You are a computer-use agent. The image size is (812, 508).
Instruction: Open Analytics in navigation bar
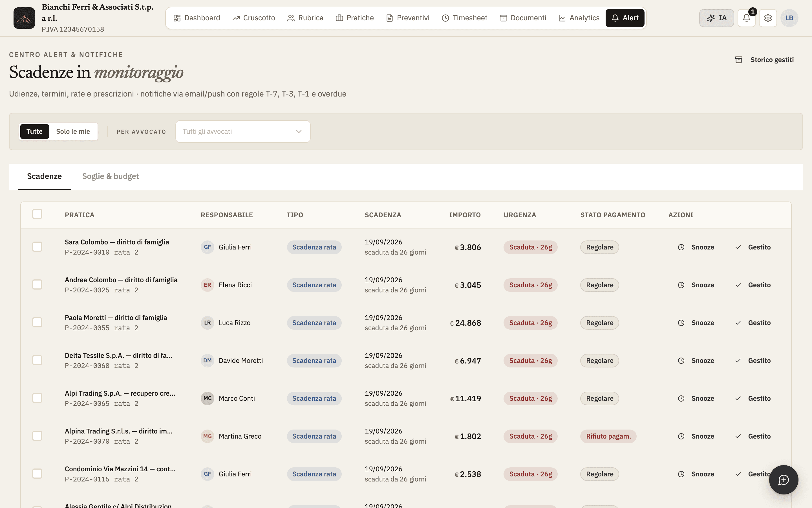(579, 18)
